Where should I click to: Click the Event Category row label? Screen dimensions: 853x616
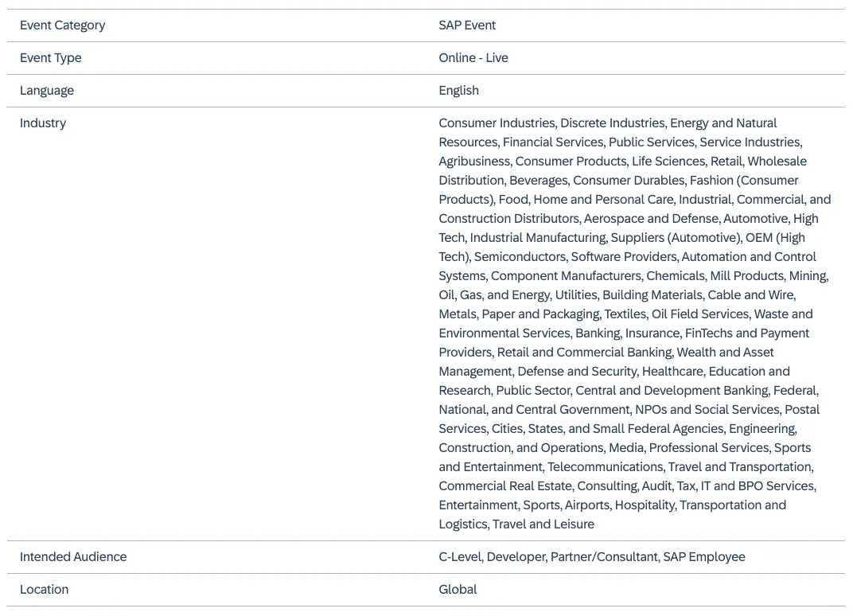pyautogui.click(x=62, y=25)
